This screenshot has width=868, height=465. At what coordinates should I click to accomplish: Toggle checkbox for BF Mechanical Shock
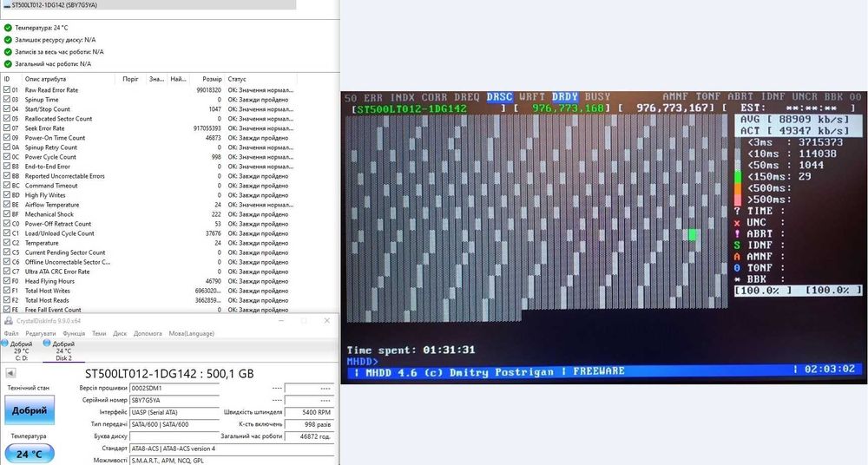pyautogui.click(x=7, y=214)
